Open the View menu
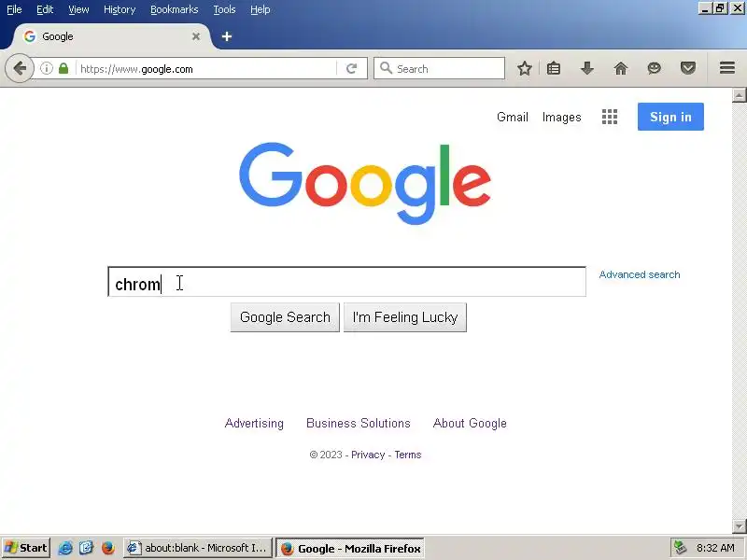747x560 pixels. pos(78,9)
